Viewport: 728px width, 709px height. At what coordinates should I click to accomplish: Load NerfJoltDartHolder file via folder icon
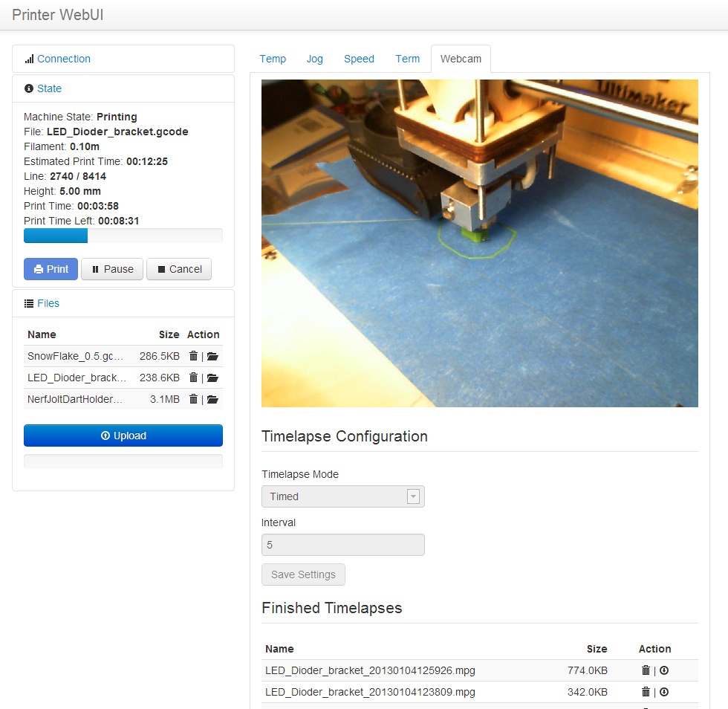pyautogui.click(x=212, y=399)
